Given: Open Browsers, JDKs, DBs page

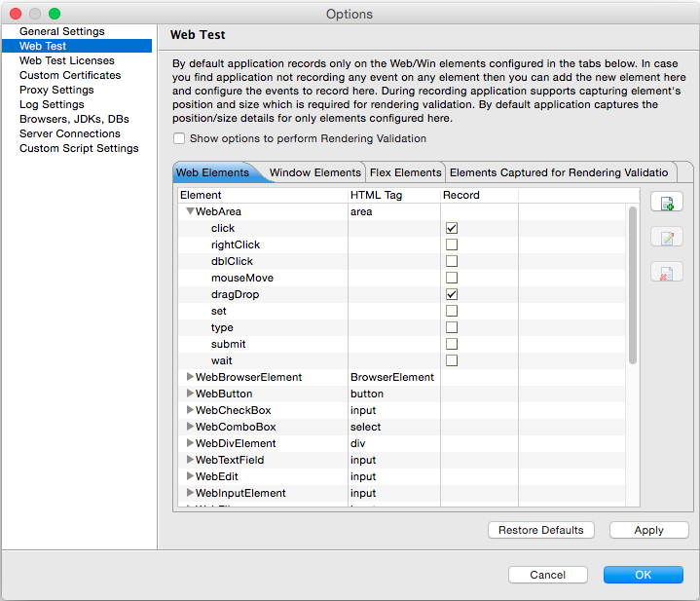Looking at the screenshot, I should 74,119.
